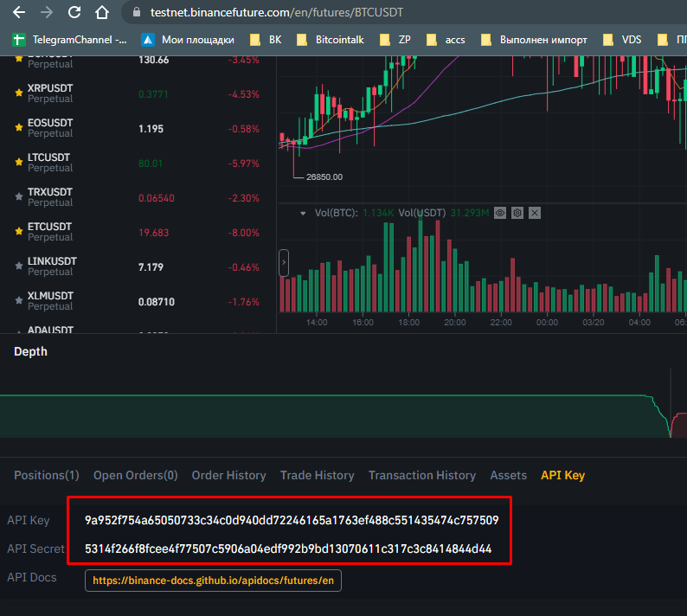This screenshot has height=616, width=687.
Task: Toggle favorite star for XRPUSDT
Action: tap(19, 93)
